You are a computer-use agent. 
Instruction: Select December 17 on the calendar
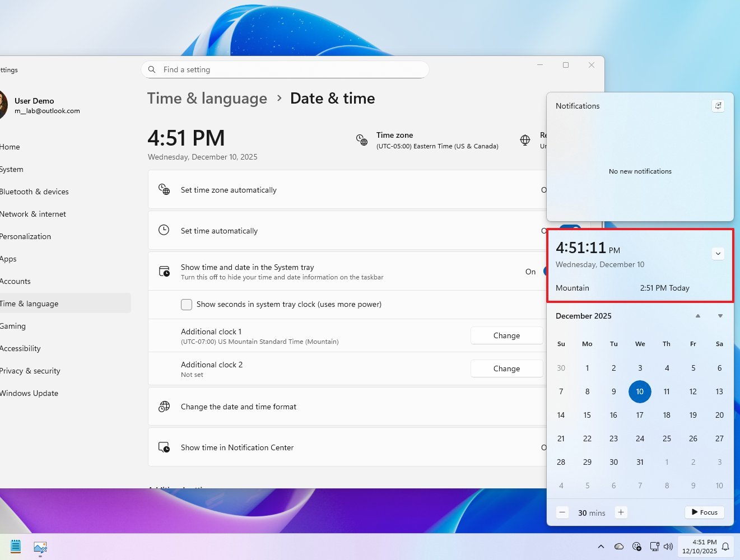640,415
